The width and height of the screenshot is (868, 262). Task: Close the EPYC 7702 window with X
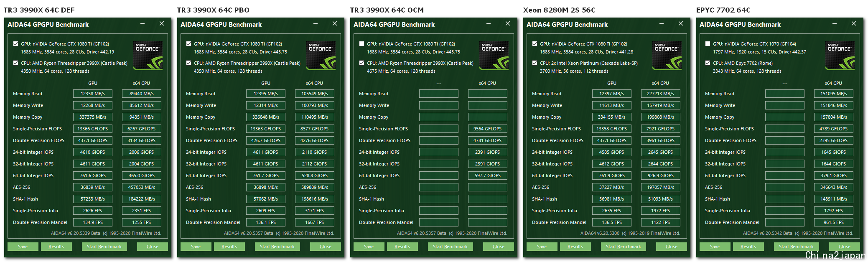(x=854, y=24)
